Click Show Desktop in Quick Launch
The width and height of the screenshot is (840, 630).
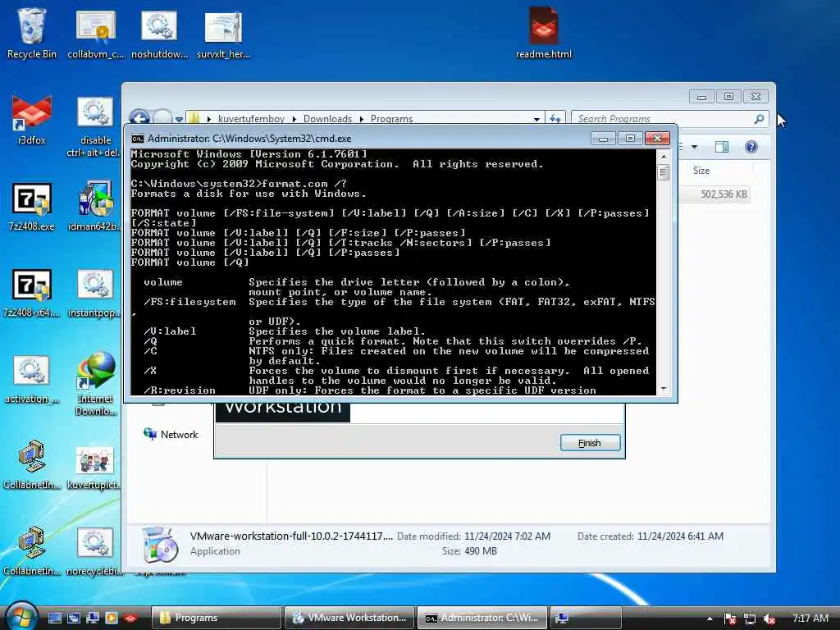click(55, 618)
